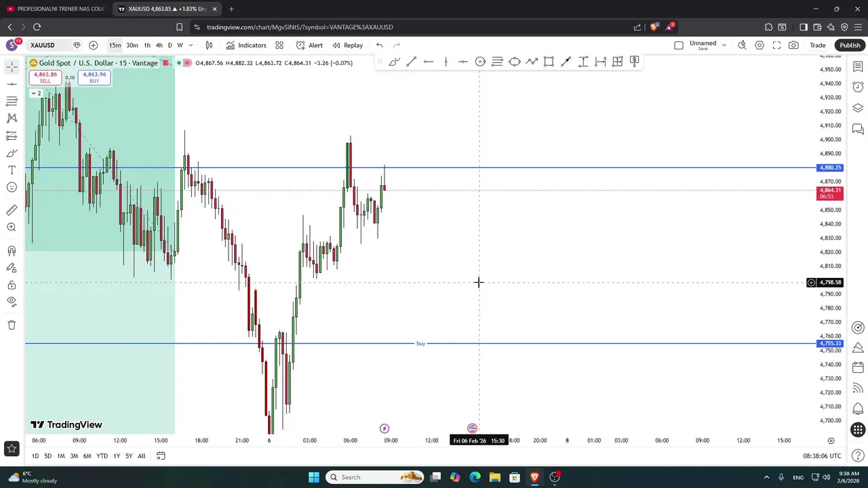Open the watchlist panel in right sidebar

pyautogui.click(x=858, y=67)
